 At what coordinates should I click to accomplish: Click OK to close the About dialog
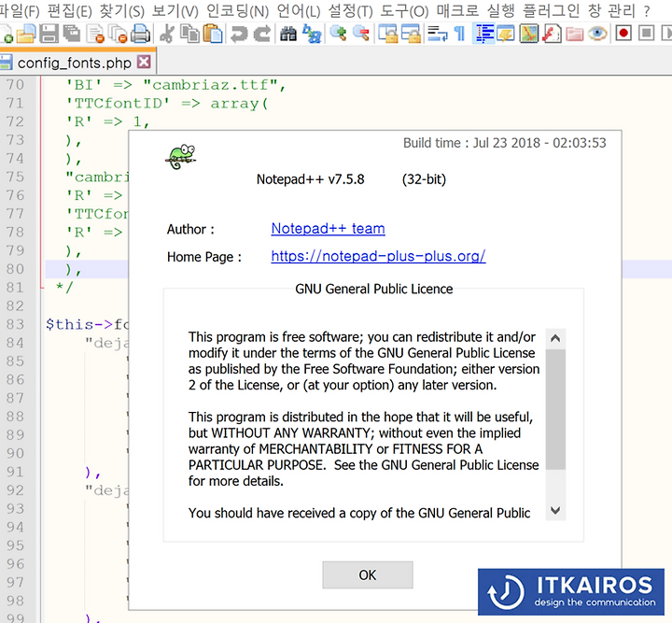[x=368, y=575]
